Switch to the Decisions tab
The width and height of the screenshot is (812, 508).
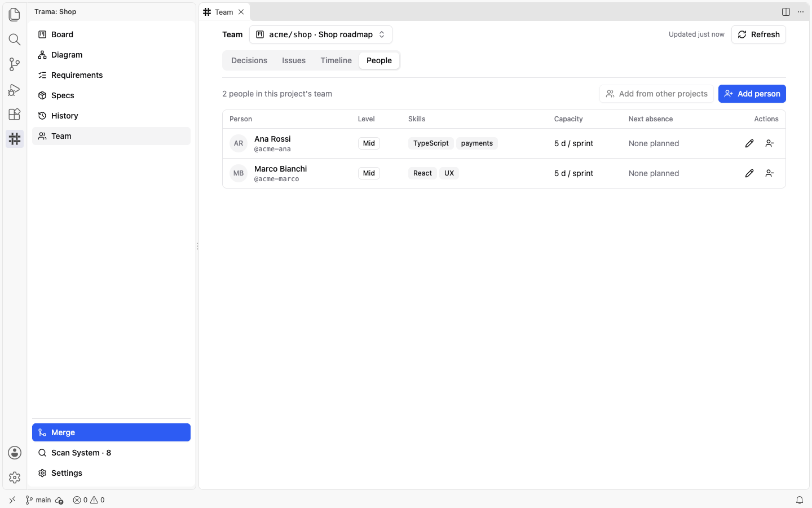(x=249, y=60)
